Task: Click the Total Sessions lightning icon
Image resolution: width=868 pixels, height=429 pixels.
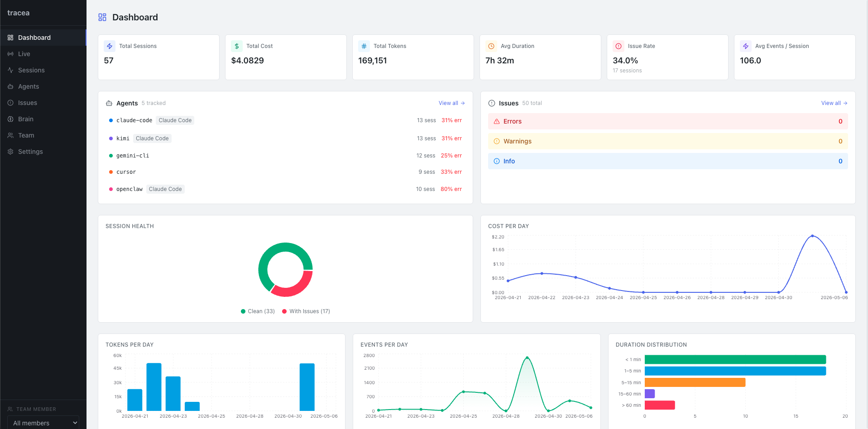Action: pos(110,46)
